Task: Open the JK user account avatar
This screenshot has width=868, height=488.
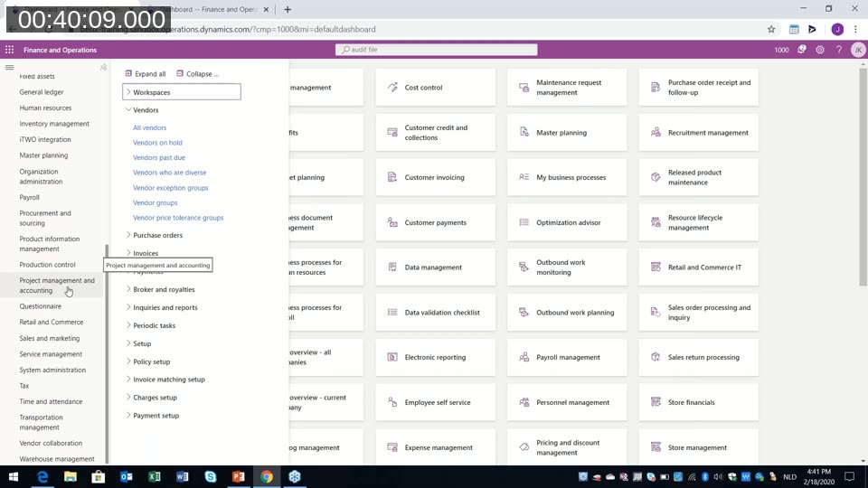Action: point(858,50)
